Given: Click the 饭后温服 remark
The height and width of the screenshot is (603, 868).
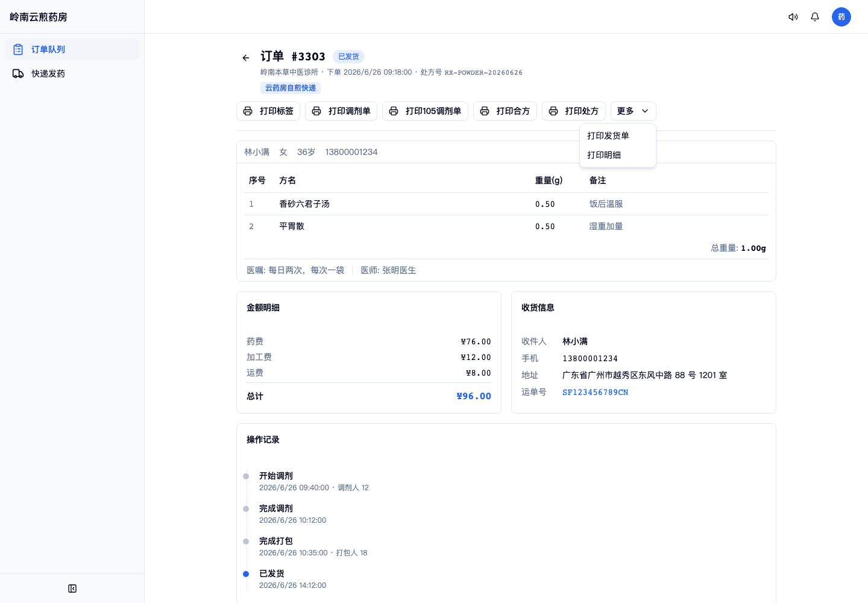Looking at the screenshot, I should pyautogui.click(x=606, y=204).
